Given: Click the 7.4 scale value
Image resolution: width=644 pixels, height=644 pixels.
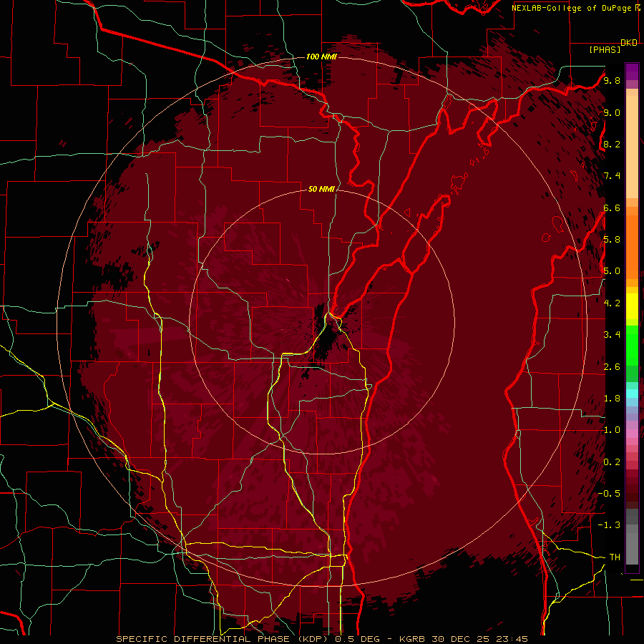Looking at the screenshot, I should (x=612, y=176).
